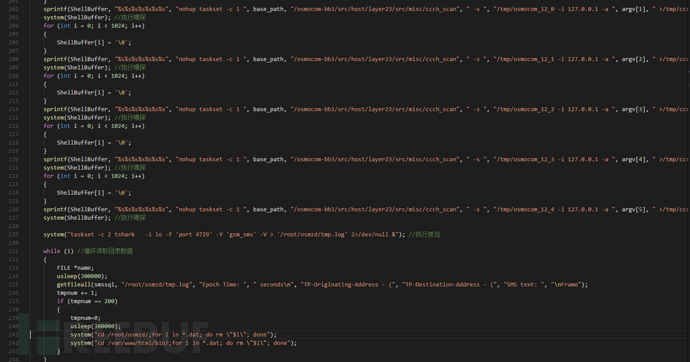Click system(ShellBuffer) on line 203
This screenshot has height=362, width=690.
point(77,17)
